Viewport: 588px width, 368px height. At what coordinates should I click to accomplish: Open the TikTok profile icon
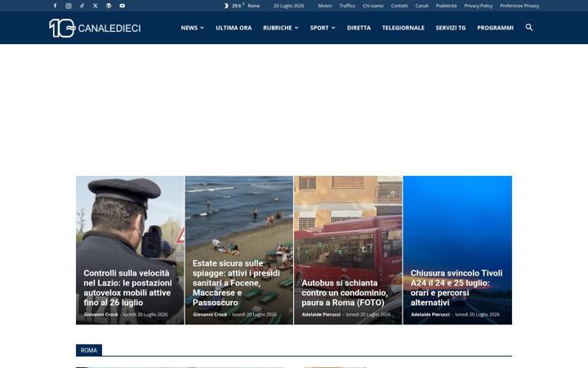tap(82, 6)
